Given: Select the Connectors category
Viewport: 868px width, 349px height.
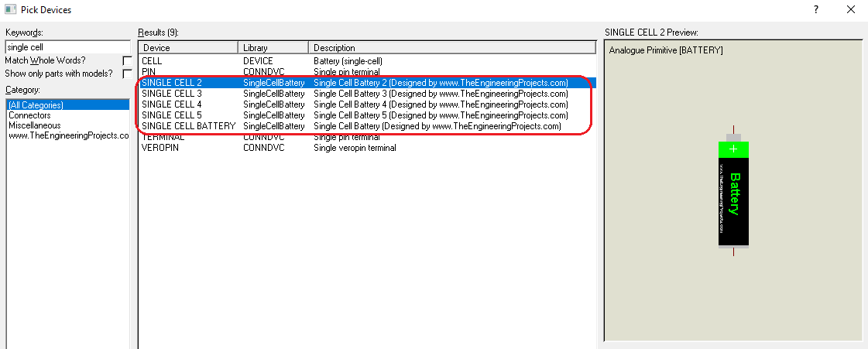Looking at the screenshot, I should [x=30, y=115].
